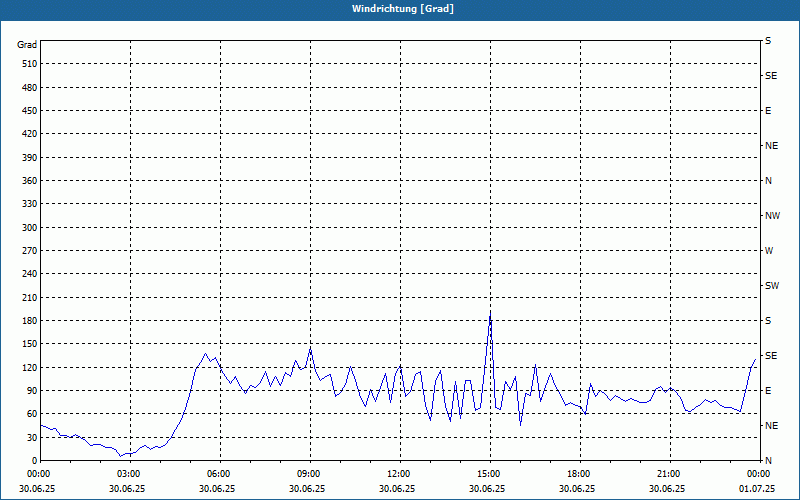
Task: Click the 60 y-axis label
Action: tap(32, 414)
